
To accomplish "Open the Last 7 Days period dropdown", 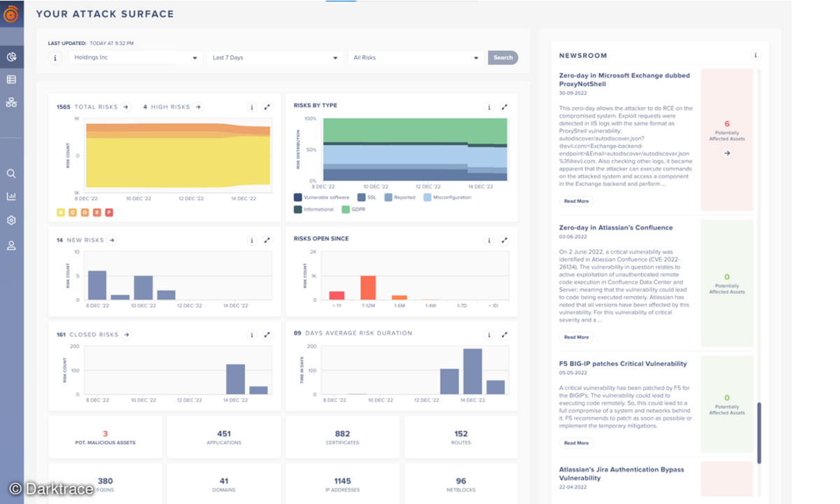I will [274, 57].
